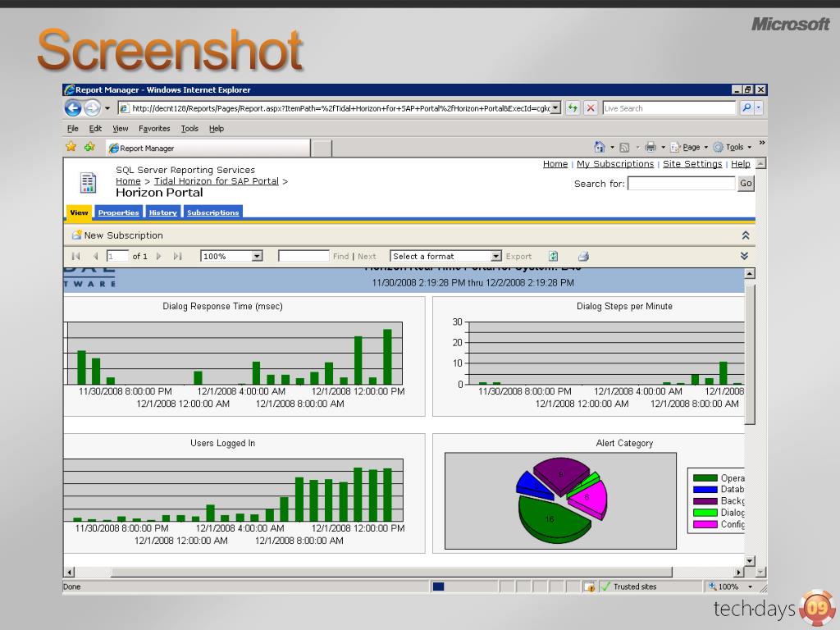Open the Select a format dropdown

[x=496, y=256]
